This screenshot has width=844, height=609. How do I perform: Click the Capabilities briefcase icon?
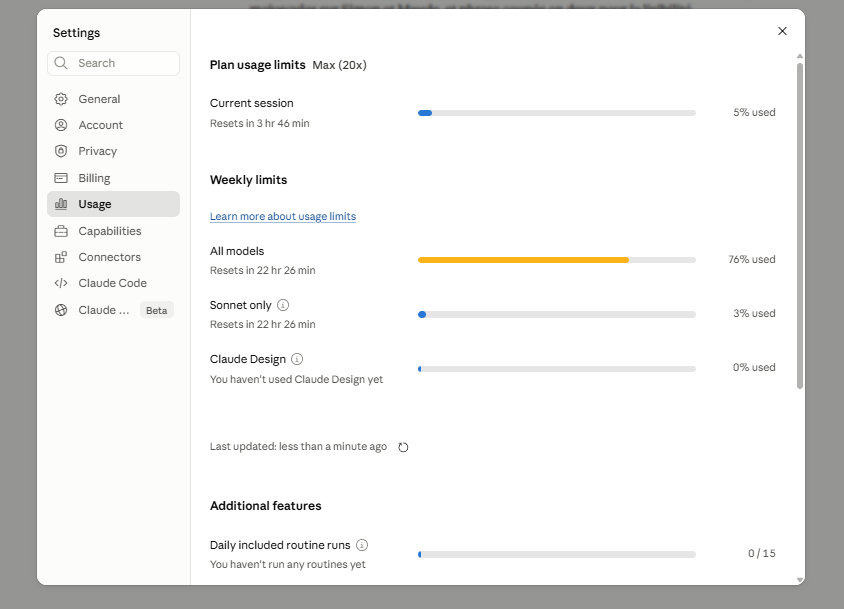61,231
